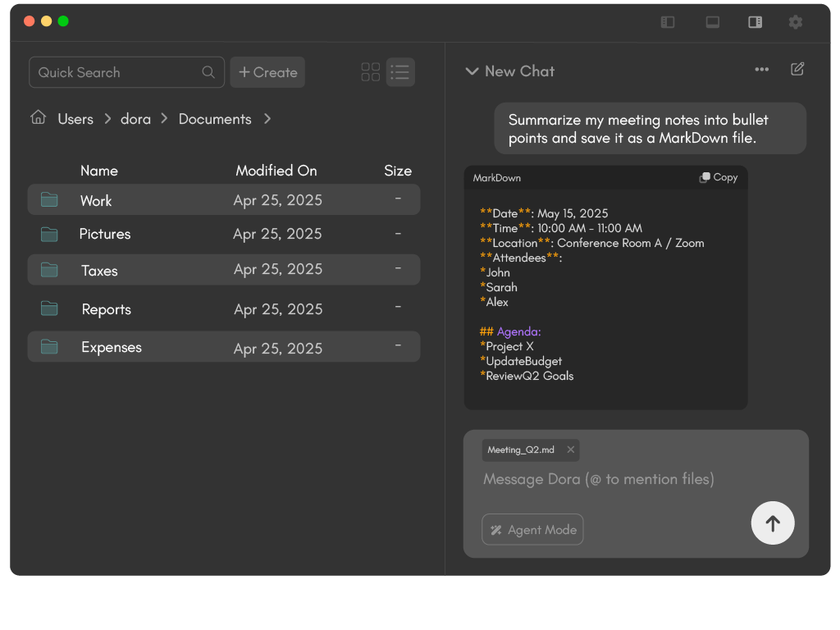Select the Expenses folder name
The width and height of the screenshot is (840, 630).
coord(112,348)
